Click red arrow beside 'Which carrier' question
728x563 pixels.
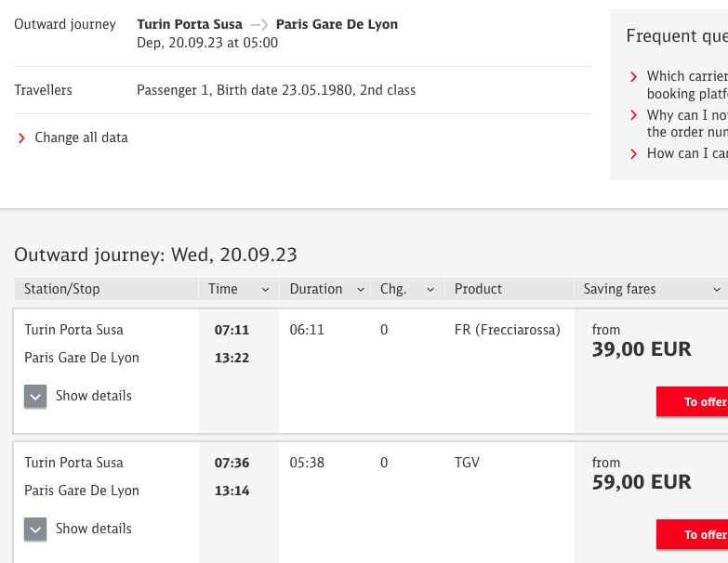pos(634,77)
